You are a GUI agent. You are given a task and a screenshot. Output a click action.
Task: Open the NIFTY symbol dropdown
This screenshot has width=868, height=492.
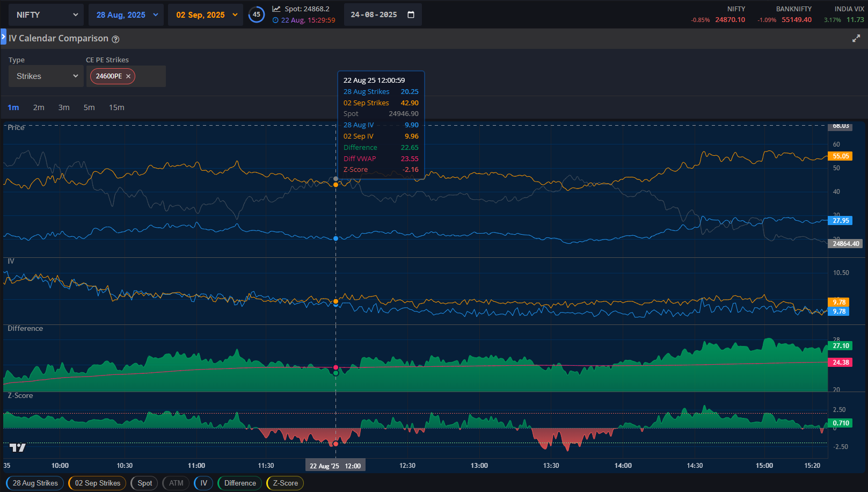46,15
